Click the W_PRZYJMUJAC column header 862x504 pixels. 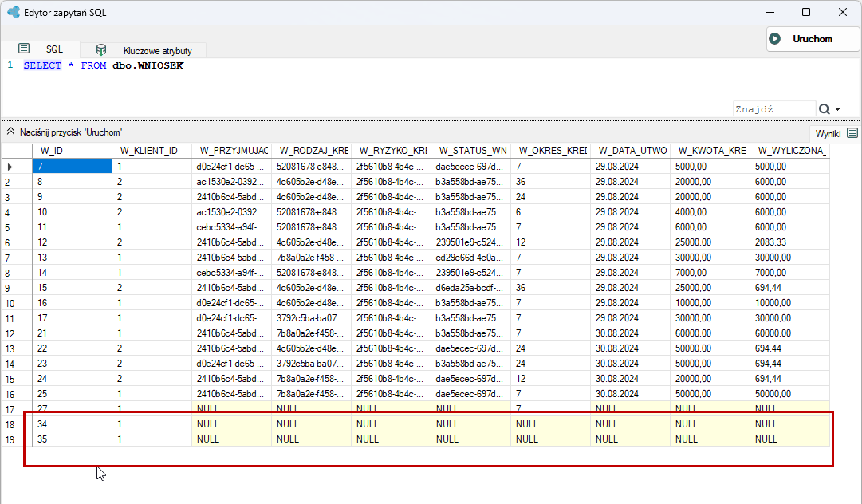pos(231,151)
